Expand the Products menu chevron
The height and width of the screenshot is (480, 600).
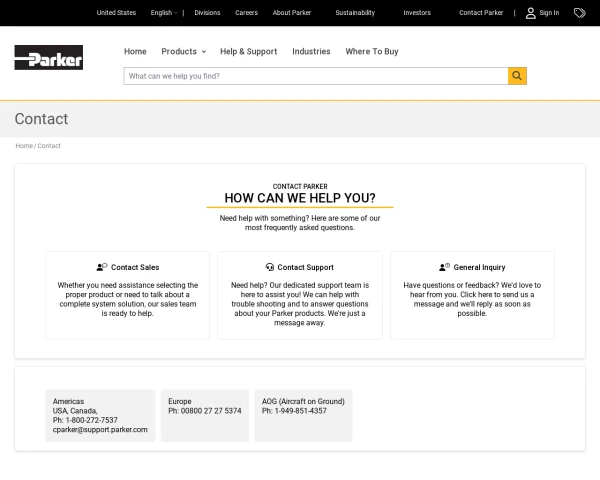click(204, 52)
